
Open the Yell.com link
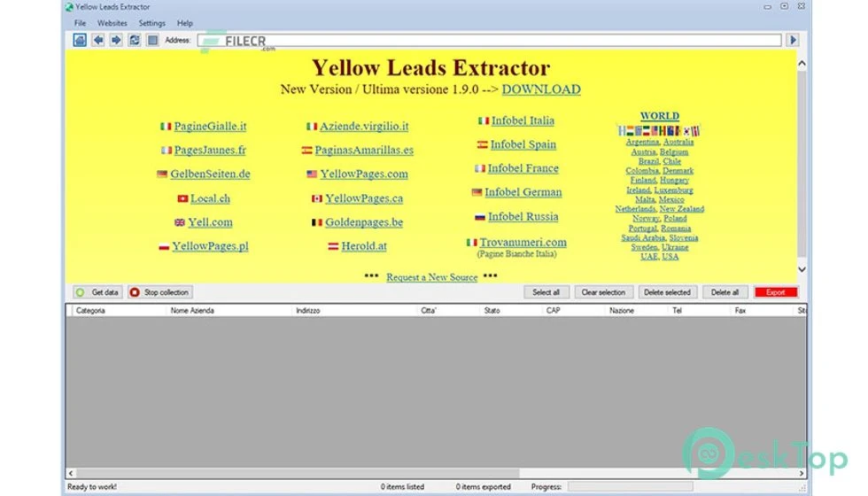pos(211,222)
